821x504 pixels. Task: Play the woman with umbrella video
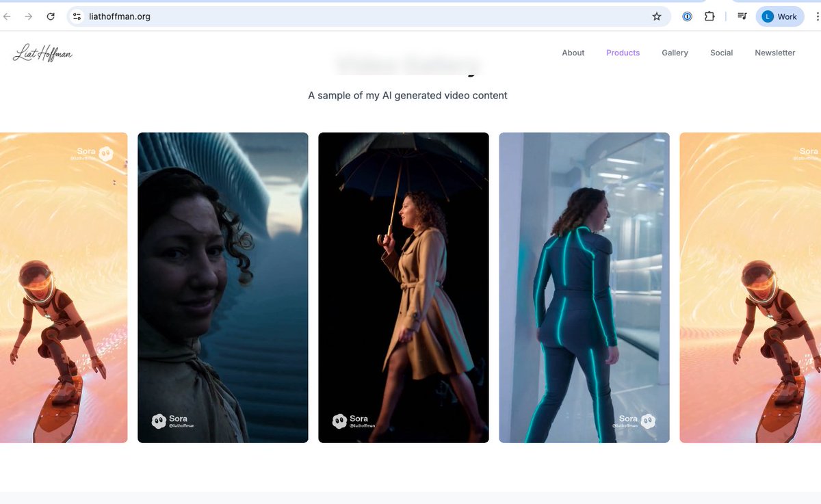tap(404, 287)
